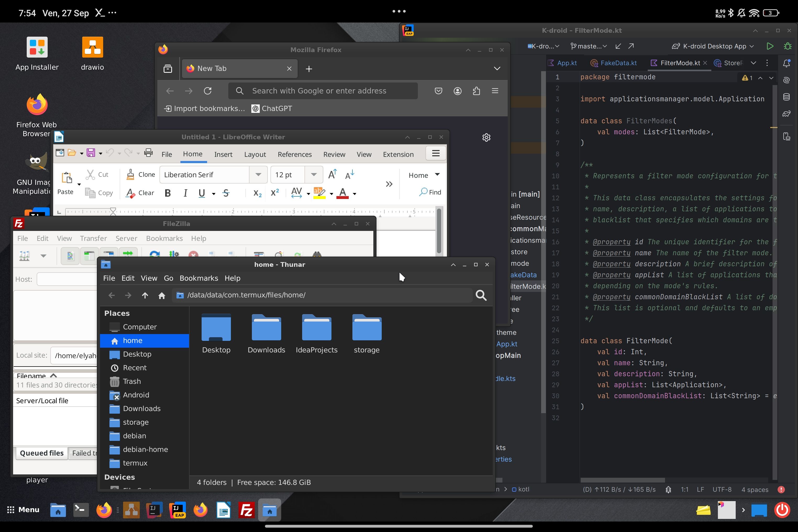Open the IdeaProjects folder in Thunar
This screenshot has height=532, width=798.
click(x=317, y=334)
